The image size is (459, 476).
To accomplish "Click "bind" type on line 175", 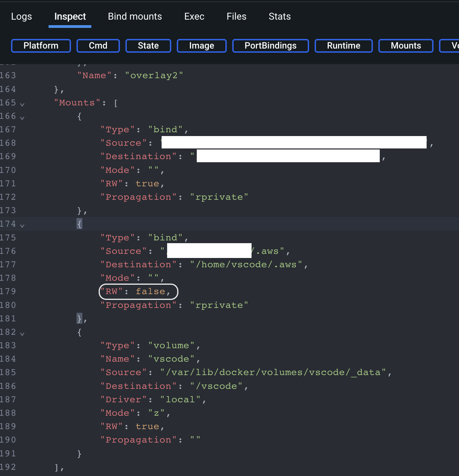I will (x=165, y=238).
